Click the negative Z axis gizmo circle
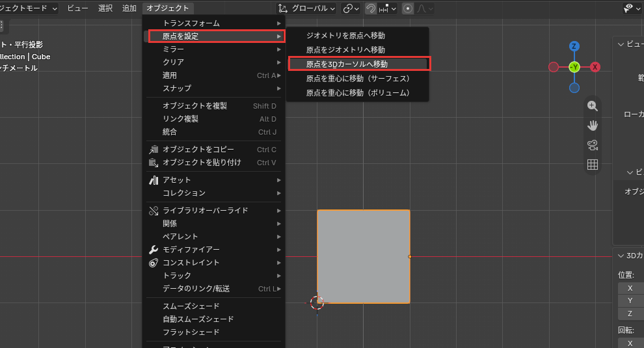The height and width of the screenshot is (348, 644). point(574,88)
